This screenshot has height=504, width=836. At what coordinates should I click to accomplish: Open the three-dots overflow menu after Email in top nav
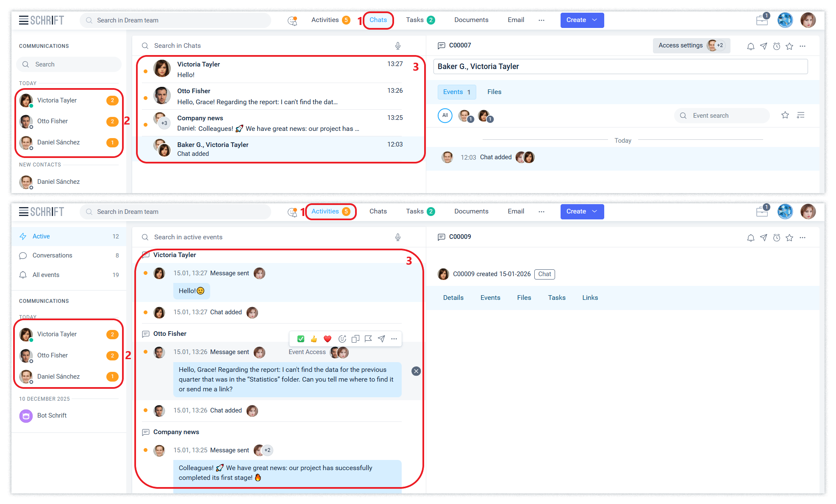pos(541,20)
